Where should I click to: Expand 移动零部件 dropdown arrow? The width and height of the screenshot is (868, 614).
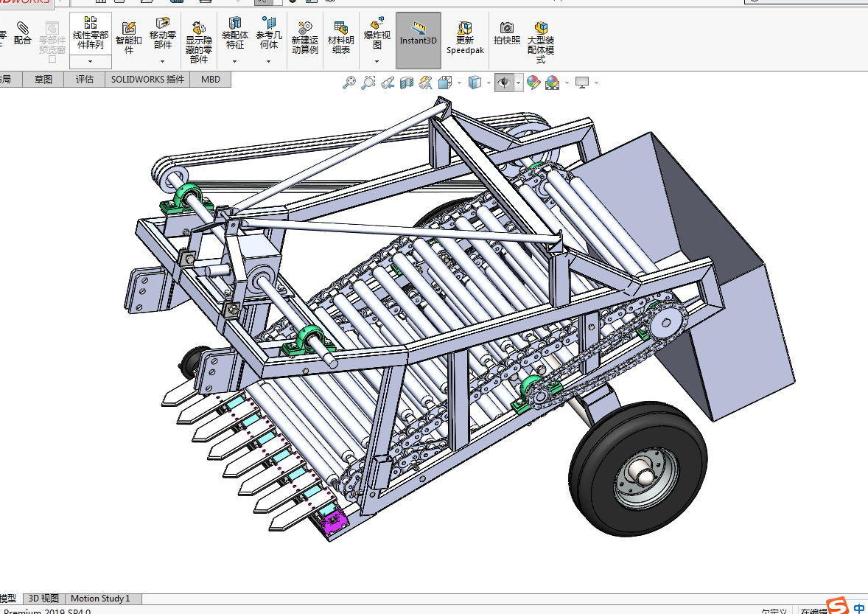162,61
